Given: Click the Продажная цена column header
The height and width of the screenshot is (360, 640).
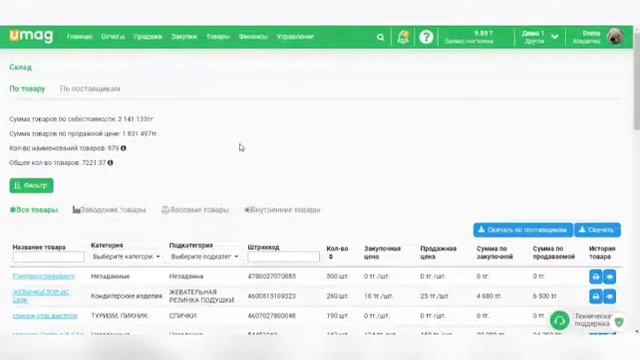Looking at the screenshot, I should pyautogui.click(x=438, y=253).
